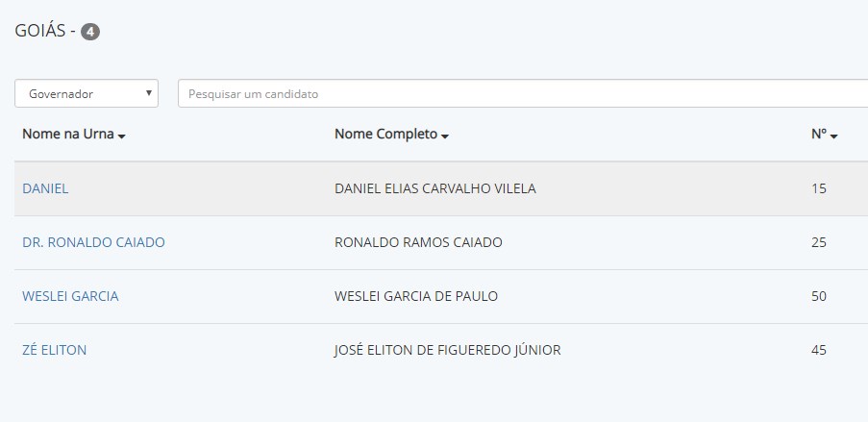Screen dimensions: 868x422
Task: Click candidate number 25 in the table
Action: pos(819,242)
